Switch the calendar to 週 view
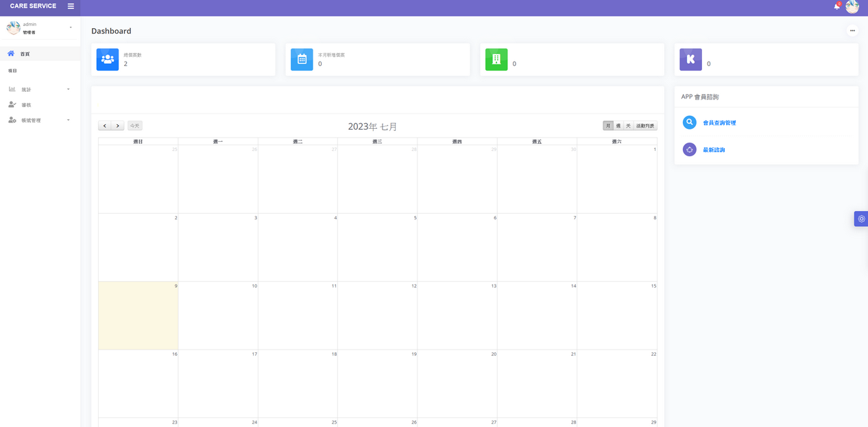This screenshot has height=427, width=868. click(x=618, y=126)
